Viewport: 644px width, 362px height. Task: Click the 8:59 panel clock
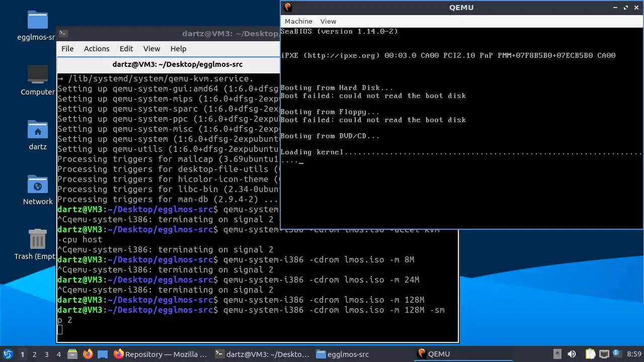coord(634,354)
